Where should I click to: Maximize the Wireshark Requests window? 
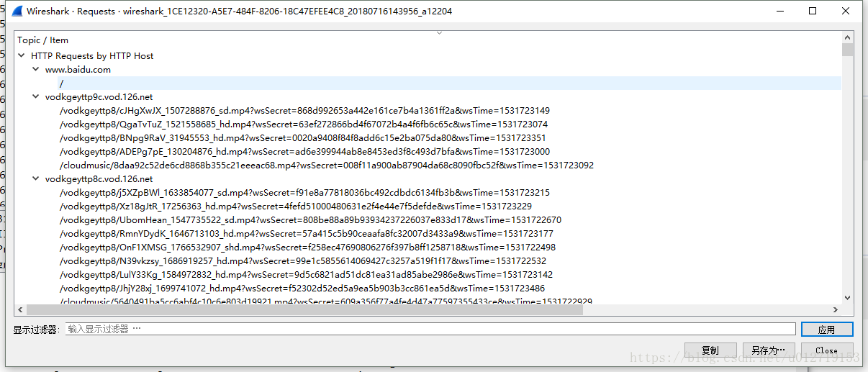(813, 11)
